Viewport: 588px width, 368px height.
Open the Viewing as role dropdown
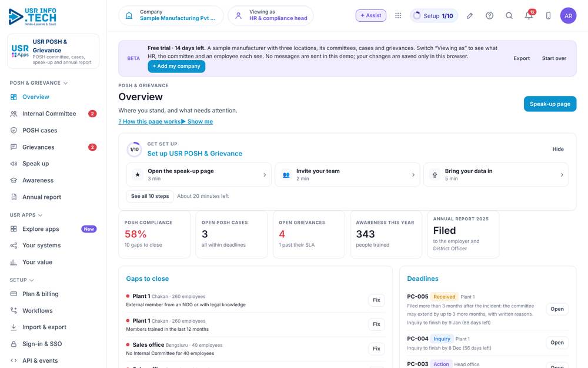270,15
